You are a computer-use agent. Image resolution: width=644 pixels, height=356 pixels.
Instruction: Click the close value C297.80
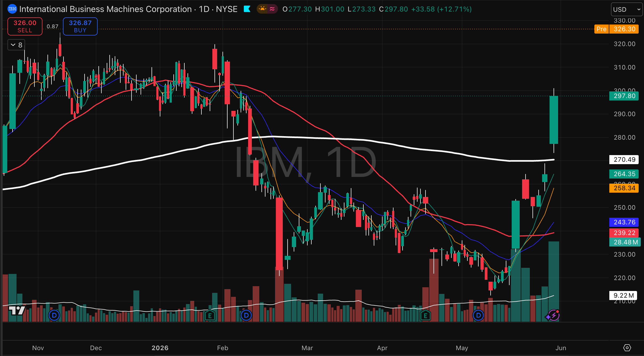point(393,9)
